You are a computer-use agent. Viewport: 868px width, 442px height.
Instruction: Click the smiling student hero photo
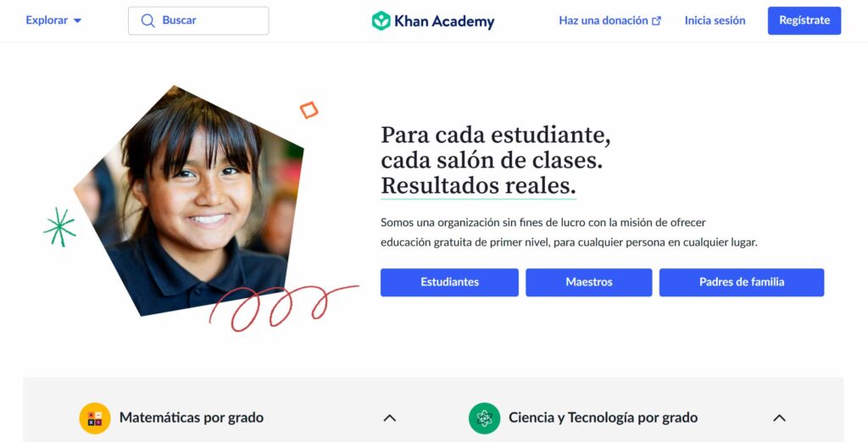coord(188,201)
